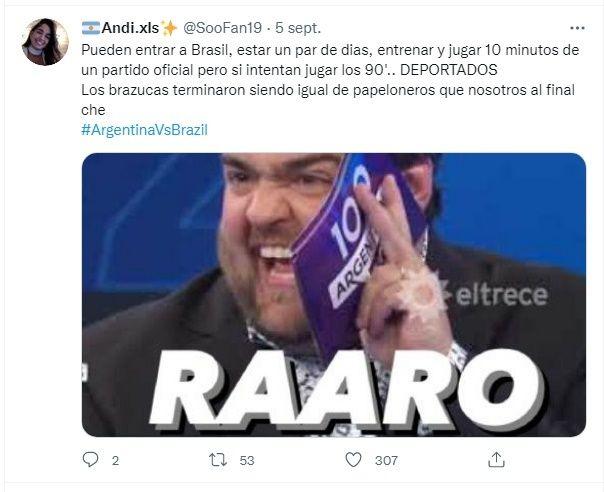Click the word DEPORTADOS in the tweet

point(449,70)
